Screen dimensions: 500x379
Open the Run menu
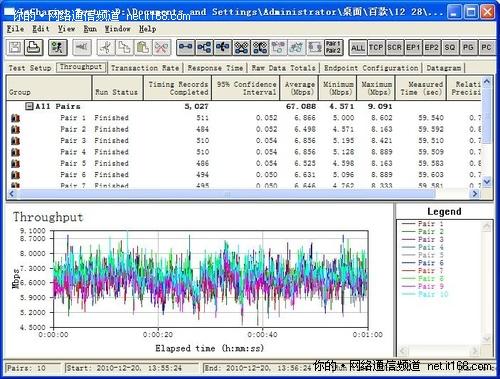(90, 29)
